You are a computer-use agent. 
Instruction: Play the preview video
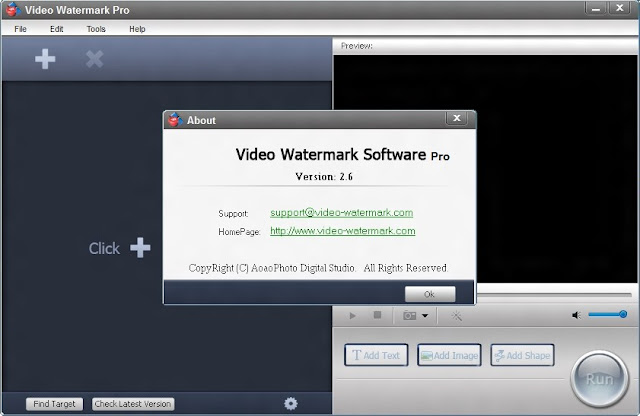[353, 316]
